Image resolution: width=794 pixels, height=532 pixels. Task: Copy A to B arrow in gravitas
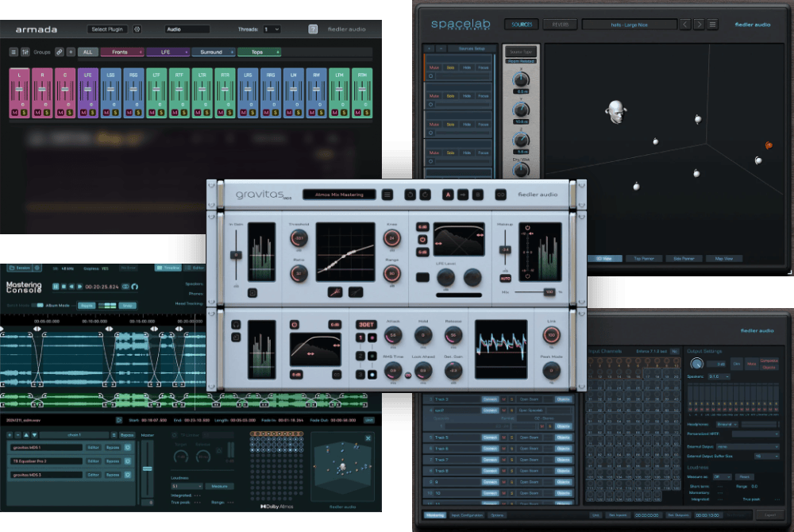coord(463,195)
